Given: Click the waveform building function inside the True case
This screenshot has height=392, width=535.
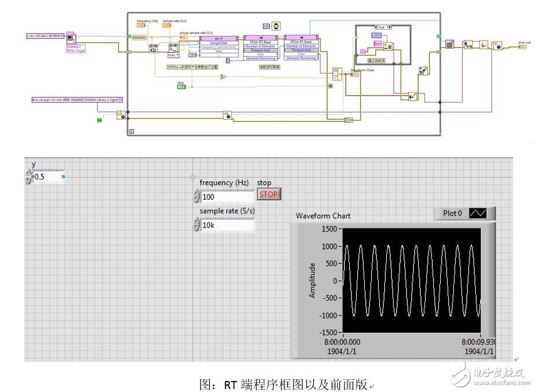Looking at the screenshot, I should [388, 47].
